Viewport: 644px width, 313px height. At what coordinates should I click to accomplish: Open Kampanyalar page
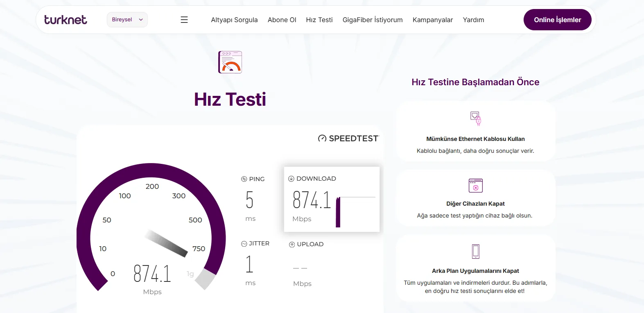point(432,20)
